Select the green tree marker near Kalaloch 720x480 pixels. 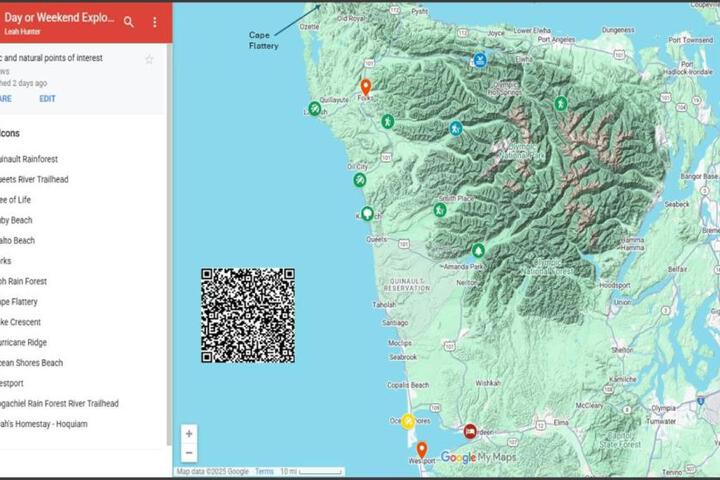(x=367, y=214)
